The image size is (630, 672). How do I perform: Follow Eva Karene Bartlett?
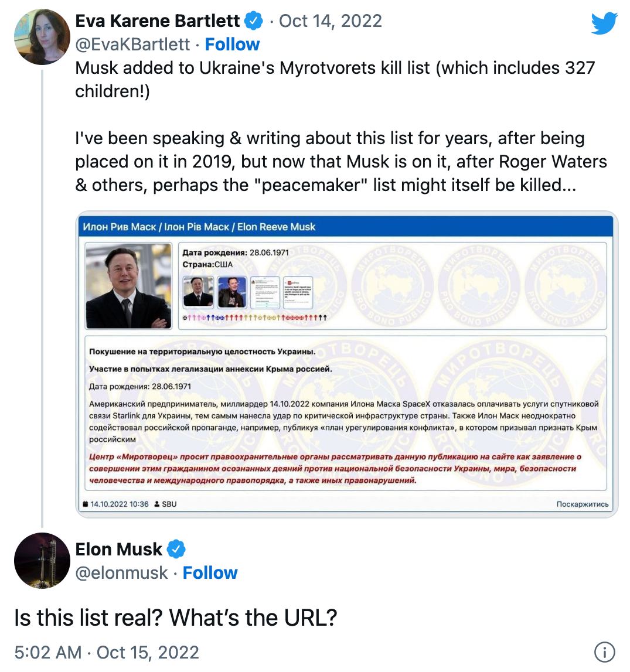232,45
